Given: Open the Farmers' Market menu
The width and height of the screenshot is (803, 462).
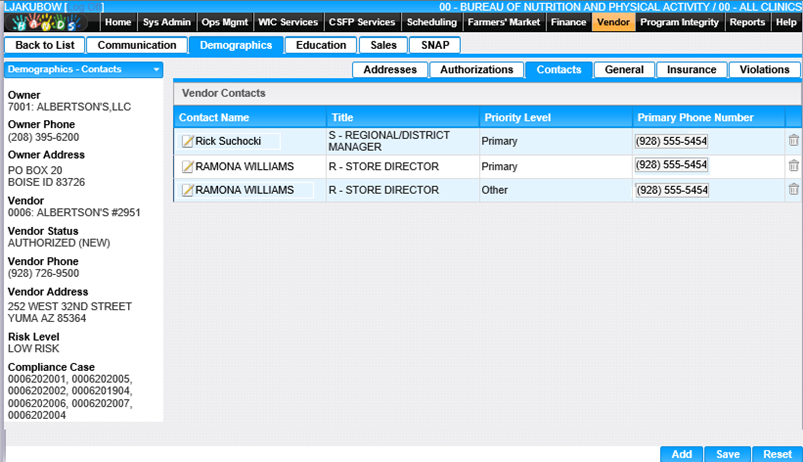Looking at the screenshot, I should [x=504, y=23].
